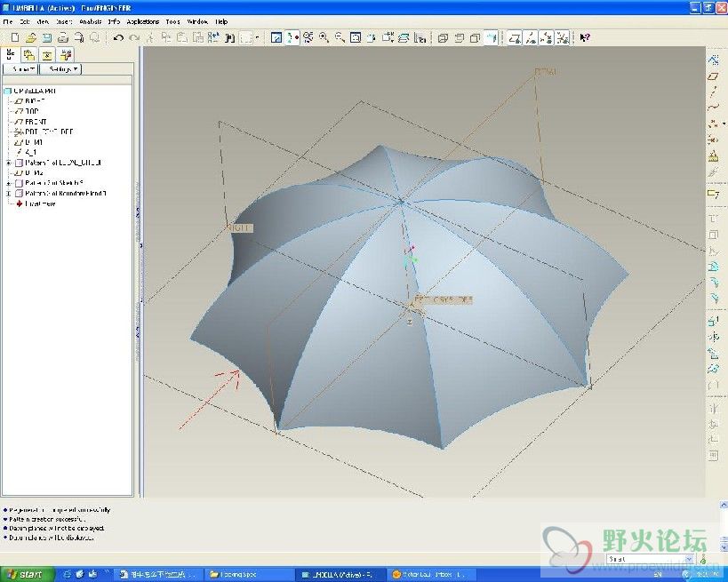Viewport: 728px width, 582px height.
Task: Redo the undone action
Action: pos(134,37)
